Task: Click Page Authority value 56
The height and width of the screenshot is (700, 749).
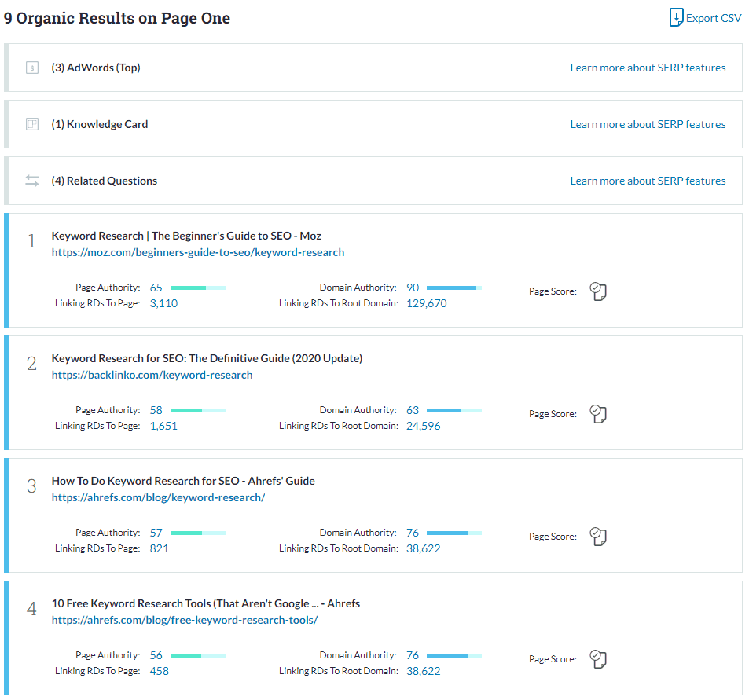Action: click(156, 655)
